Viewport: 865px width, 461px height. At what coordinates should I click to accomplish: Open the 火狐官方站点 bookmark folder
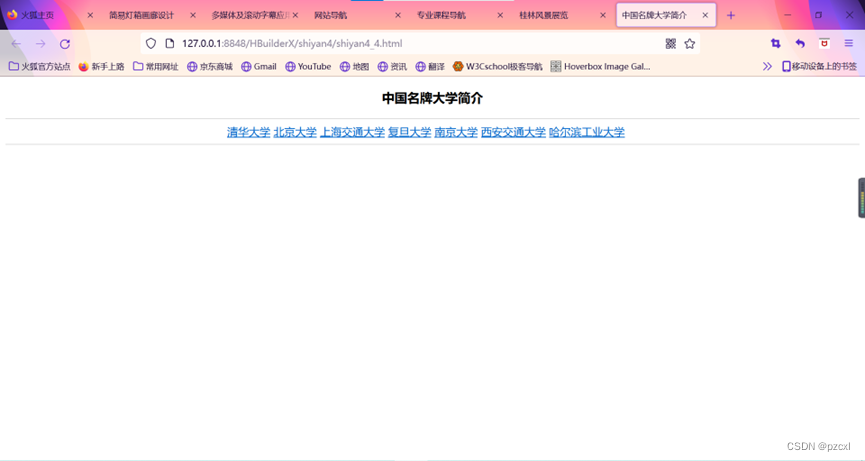[40, 66]
